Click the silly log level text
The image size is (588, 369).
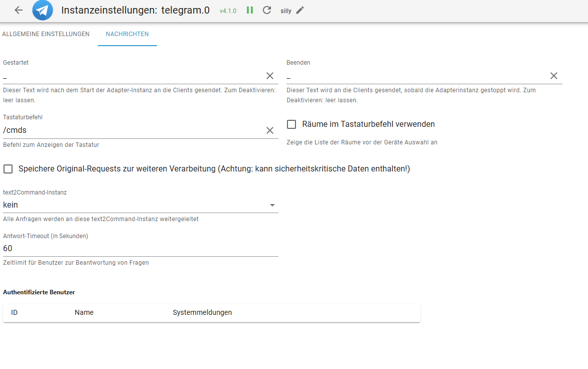(286, 11)
